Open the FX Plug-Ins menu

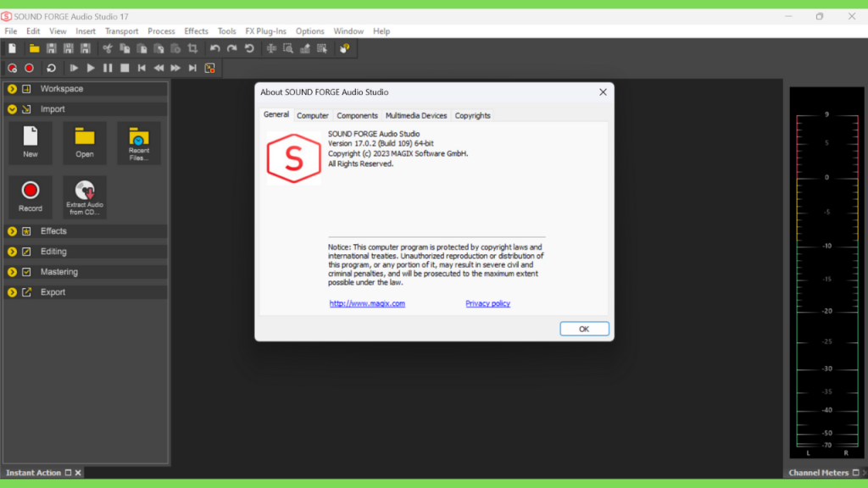click(x=265, y=31)
